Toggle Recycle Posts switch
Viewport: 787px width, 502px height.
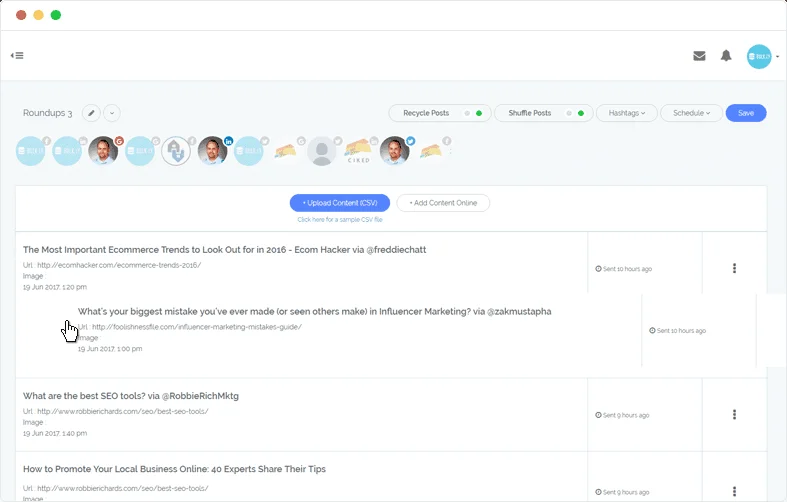tap(472, 113)
